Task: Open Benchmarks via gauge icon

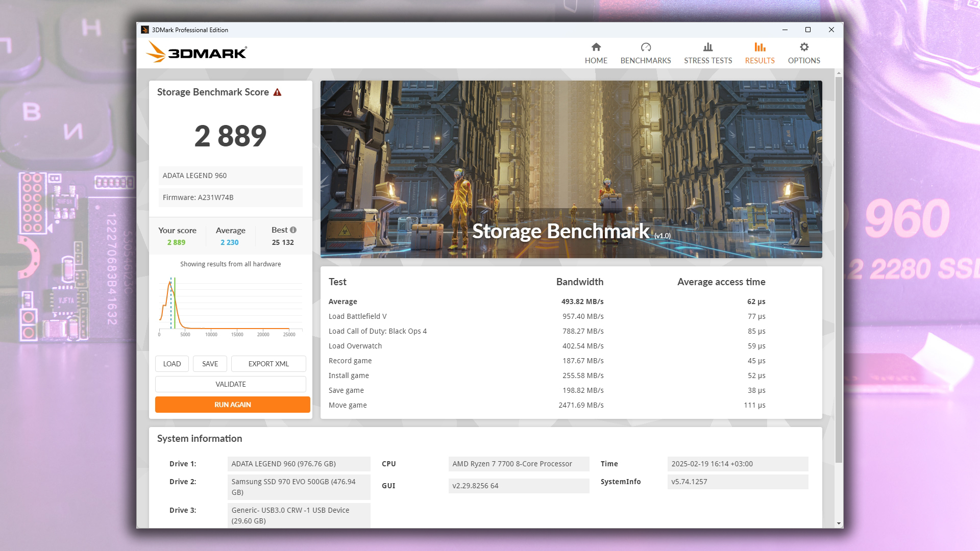Action: (646, 47)
